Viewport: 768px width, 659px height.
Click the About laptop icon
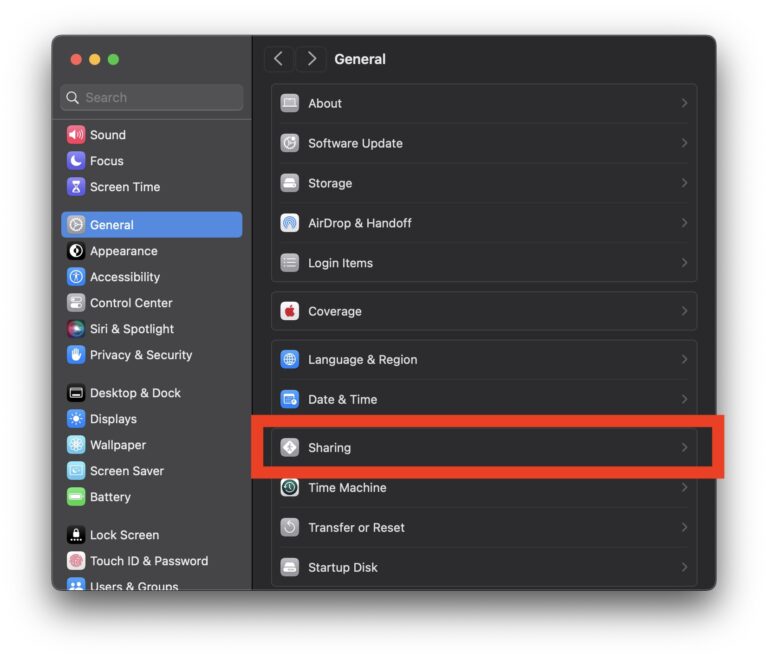[289, 103]
